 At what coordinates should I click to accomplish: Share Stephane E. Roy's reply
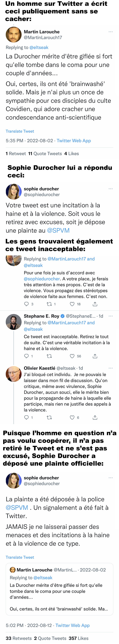tap(95, 356)
